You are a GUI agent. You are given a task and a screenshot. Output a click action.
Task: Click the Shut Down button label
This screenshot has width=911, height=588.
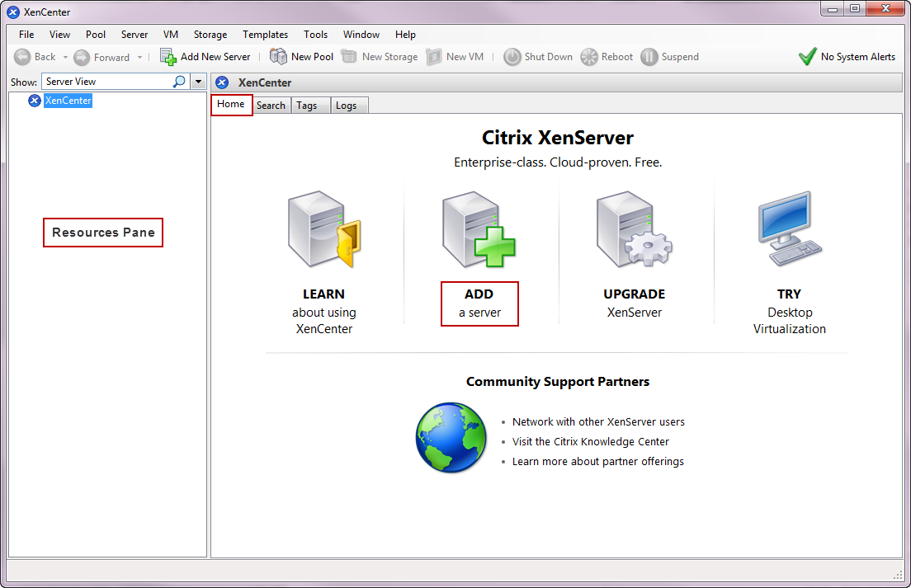coord(549,57)
